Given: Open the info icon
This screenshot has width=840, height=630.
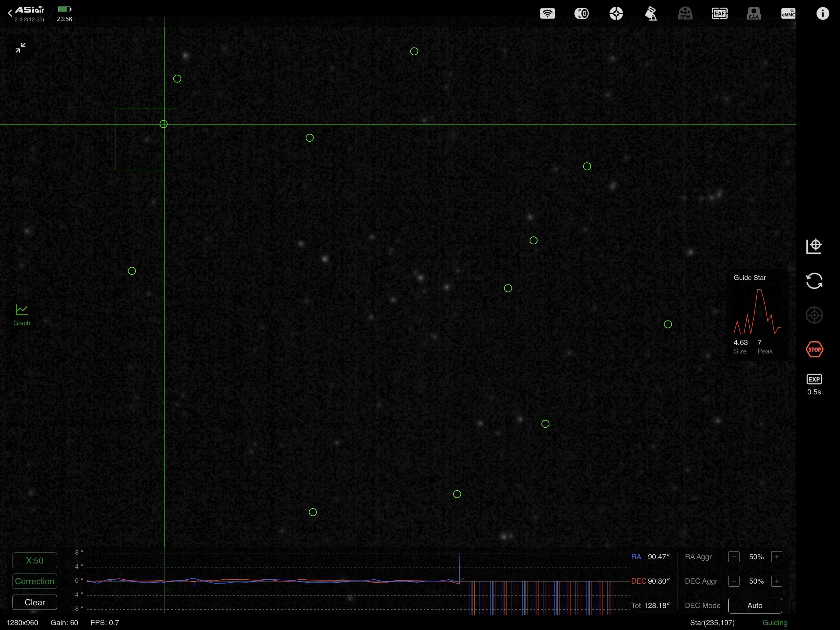Looking at the screenshot, I should pos(823,14).
